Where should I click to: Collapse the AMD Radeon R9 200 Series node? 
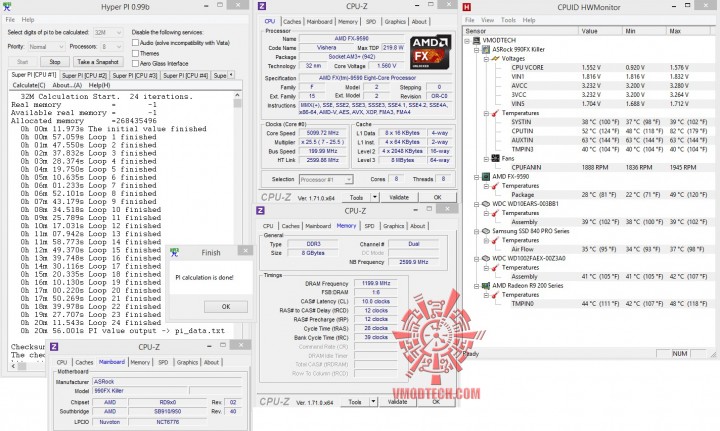tap(477, 285)
